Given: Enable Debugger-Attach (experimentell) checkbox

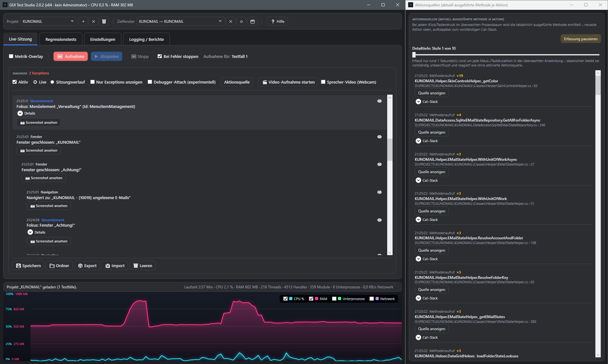Looking at the screenshot, I should (x=150, y=82).
